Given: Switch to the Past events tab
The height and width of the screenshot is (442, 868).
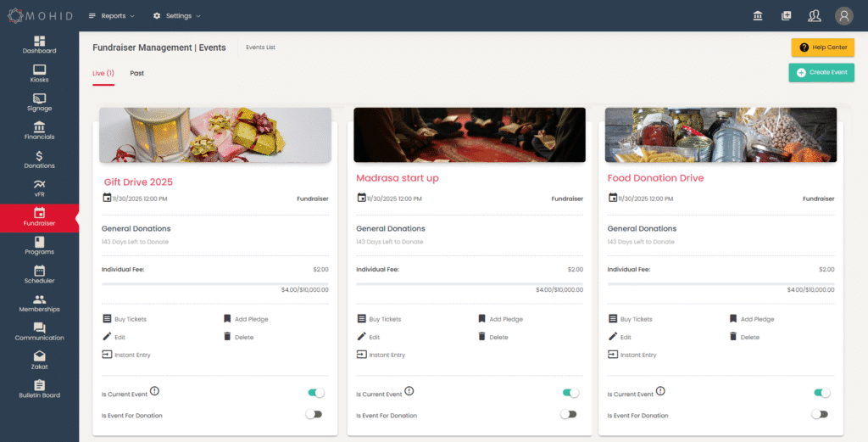Looking at the screenshot, I should pos(136,73).
